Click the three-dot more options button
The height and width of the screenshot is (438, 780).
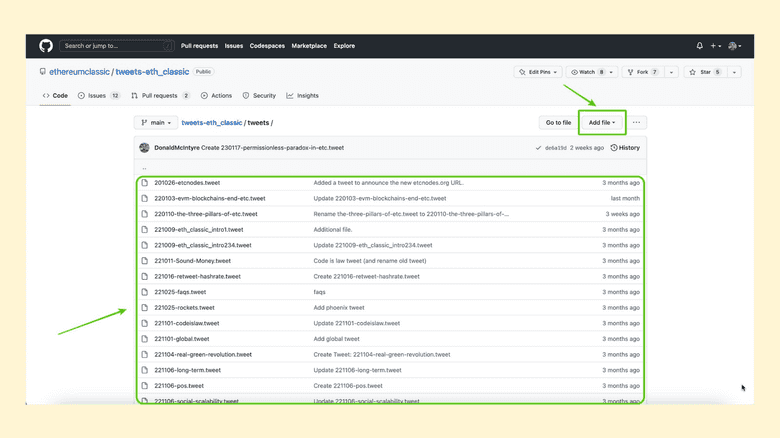tap(636, 123)
